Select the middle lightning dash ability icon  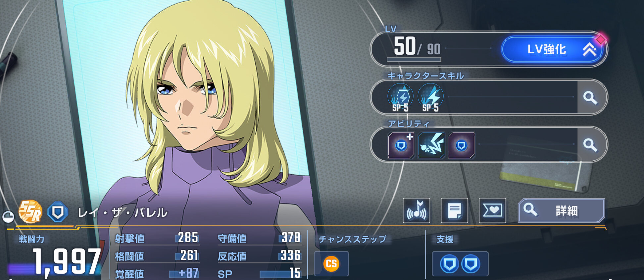click(431, 145)
